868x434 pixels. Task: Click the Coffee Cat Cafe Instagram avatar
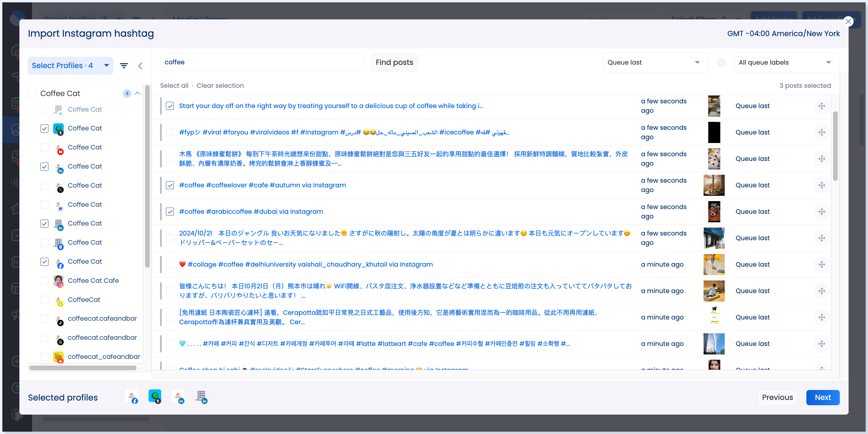[x=58, y=281]
